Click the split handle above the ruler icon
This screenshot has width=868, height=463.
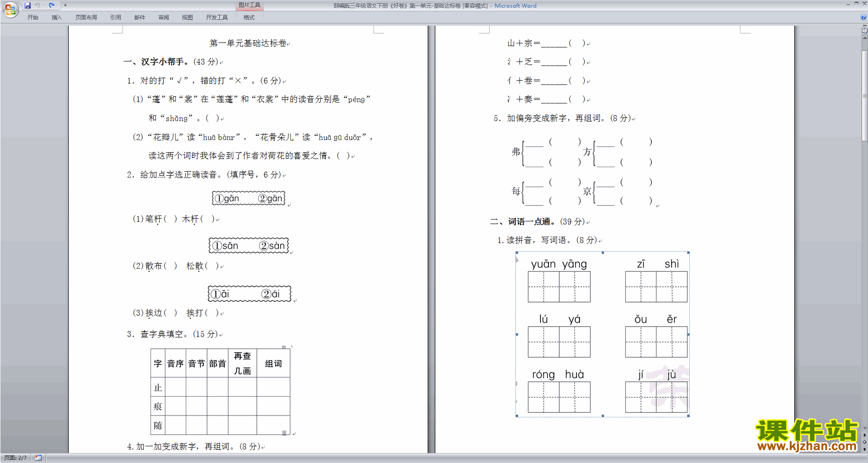[864, 26]
